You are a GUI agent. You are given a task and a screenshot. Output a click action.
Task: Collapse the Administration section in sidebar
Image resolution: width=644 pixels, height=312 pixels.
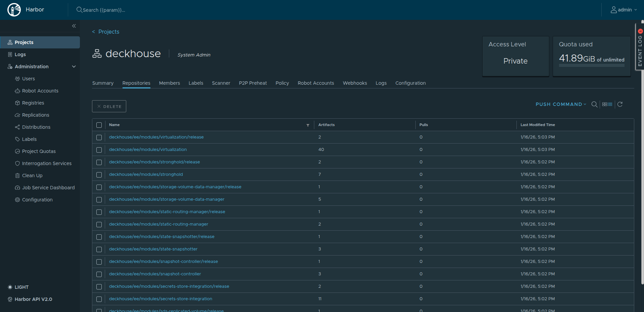74,67
